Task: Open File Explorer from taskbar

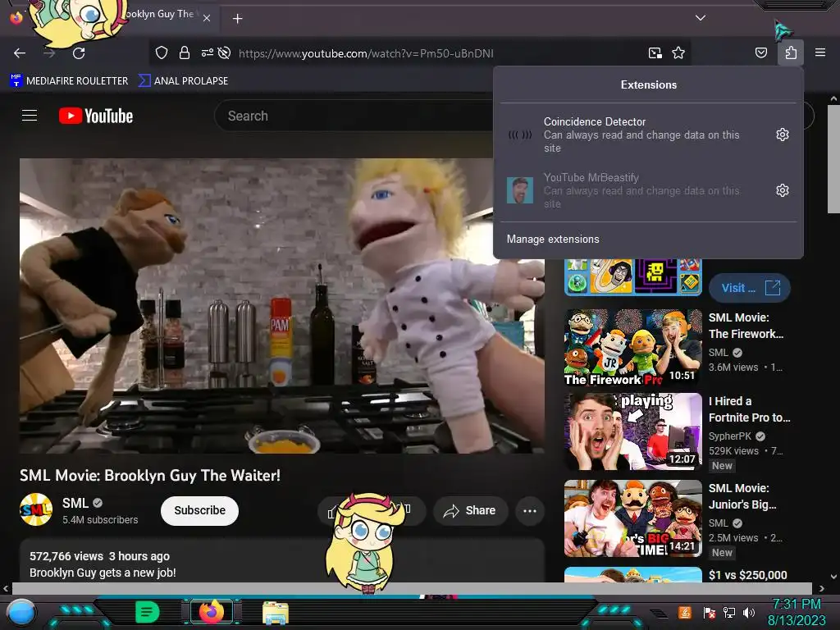Action: [x=276, y=612]
